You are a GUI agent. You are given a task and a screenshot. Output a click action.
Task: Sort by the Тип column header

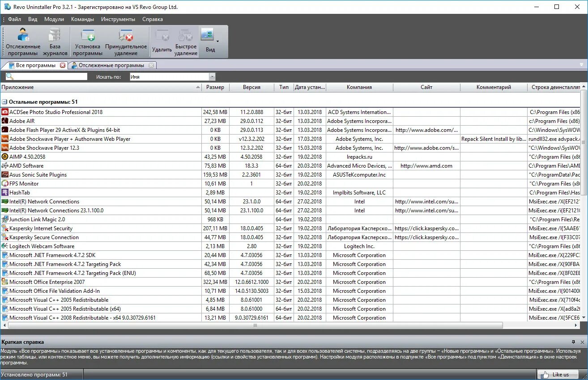point(284,87)
